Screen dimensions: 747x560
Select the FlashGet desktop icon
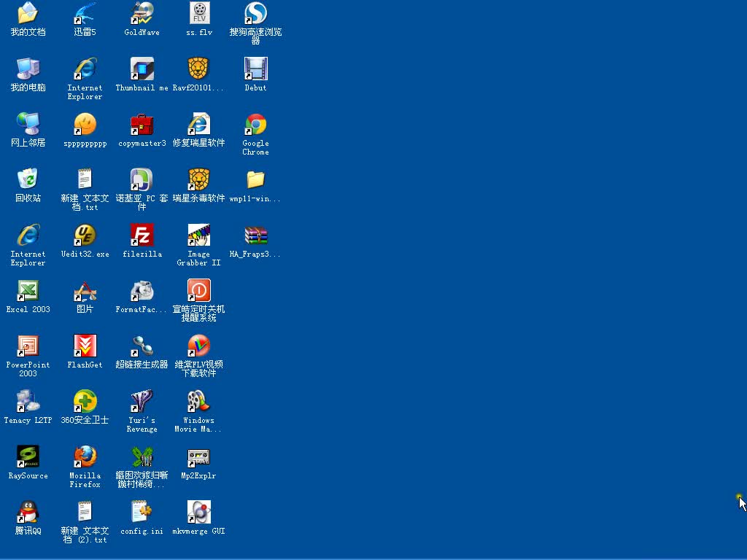[x=85, y=346]
